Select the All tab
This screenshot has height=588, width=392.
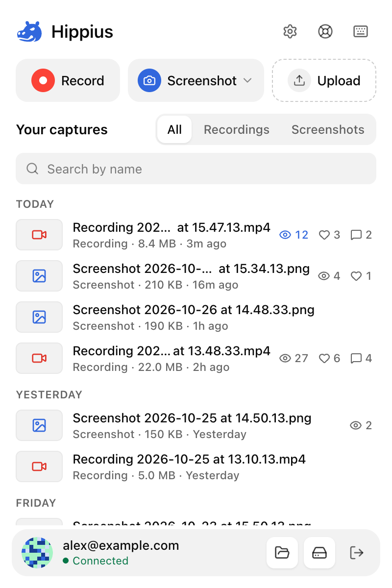[x=174, y=129]
